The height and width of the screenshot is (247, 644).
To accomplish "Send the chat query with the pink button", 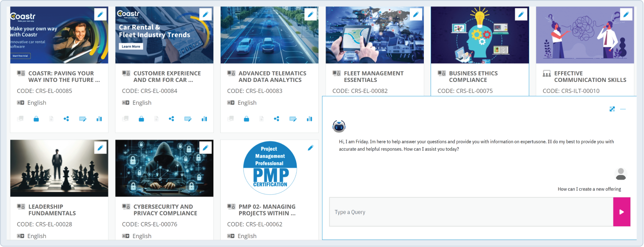I will point(621,212).
